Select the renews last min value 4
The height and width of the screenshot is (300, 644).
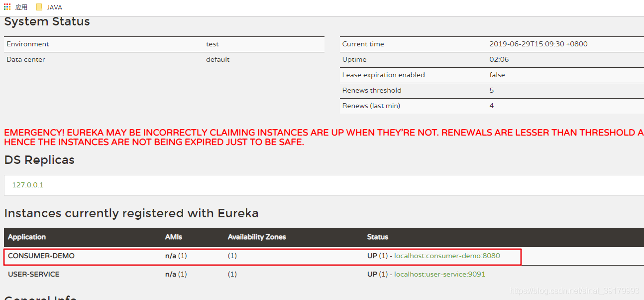click(492, 106)
